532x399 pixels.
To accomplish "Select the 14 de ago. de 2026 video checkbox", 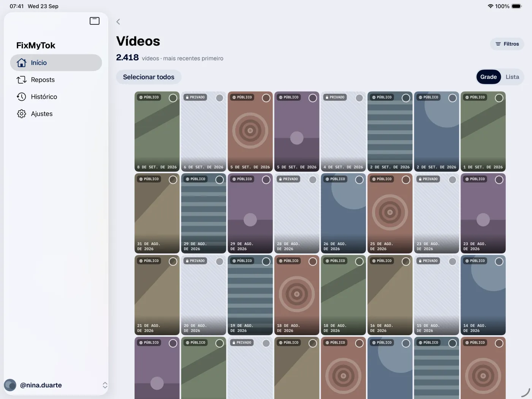I will [499, 261].
